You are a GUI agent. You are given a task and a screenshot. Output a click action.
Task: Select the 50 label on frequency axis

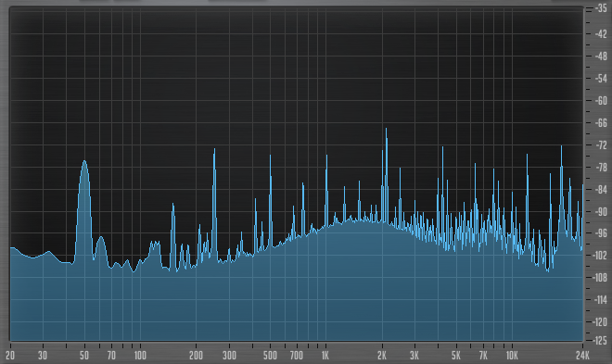coord(84,356)
